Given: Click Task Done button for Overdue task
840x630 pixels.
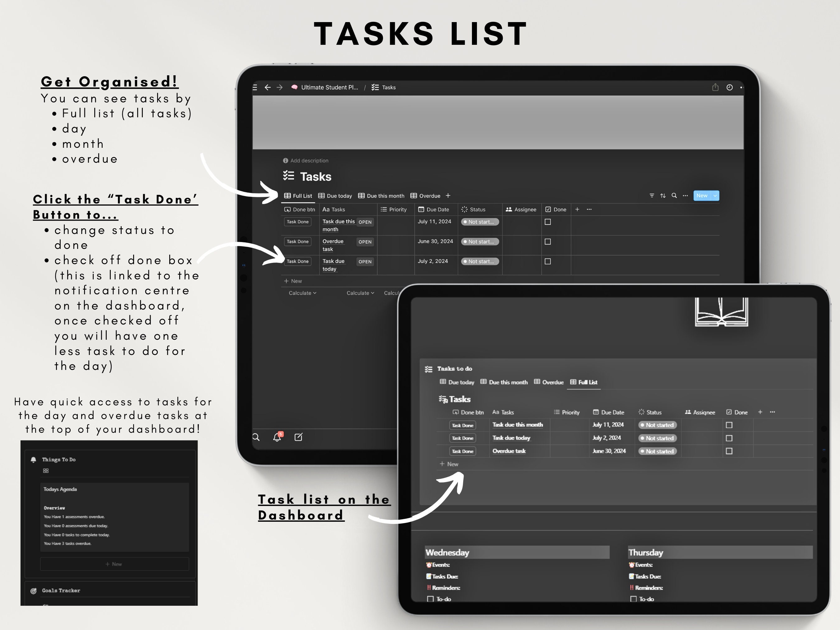Looking at the screenshot, I should pos(298,241).
